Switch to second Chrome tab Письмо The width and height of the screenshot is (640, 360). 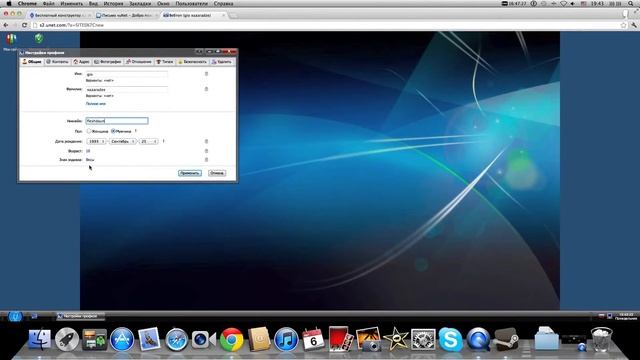click(x=127, y=15)
